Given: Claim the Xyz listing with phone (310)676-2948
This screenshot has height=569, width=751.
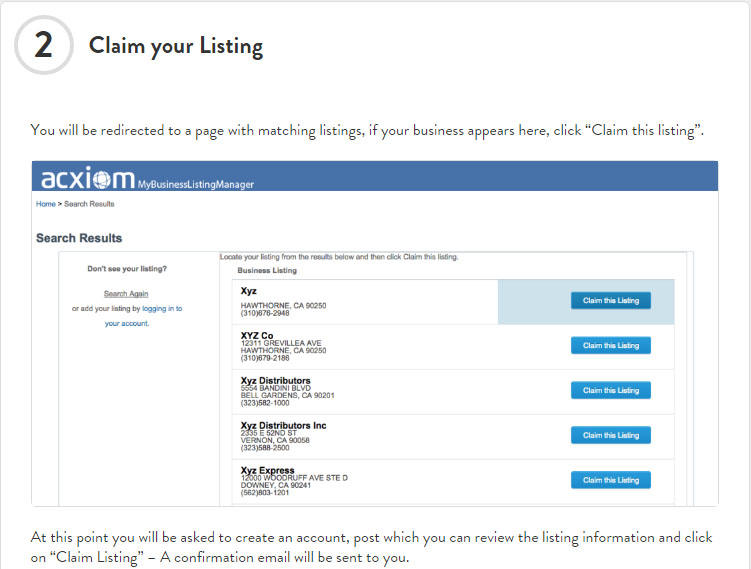Looking at the screenshot, I should (610, 300).
